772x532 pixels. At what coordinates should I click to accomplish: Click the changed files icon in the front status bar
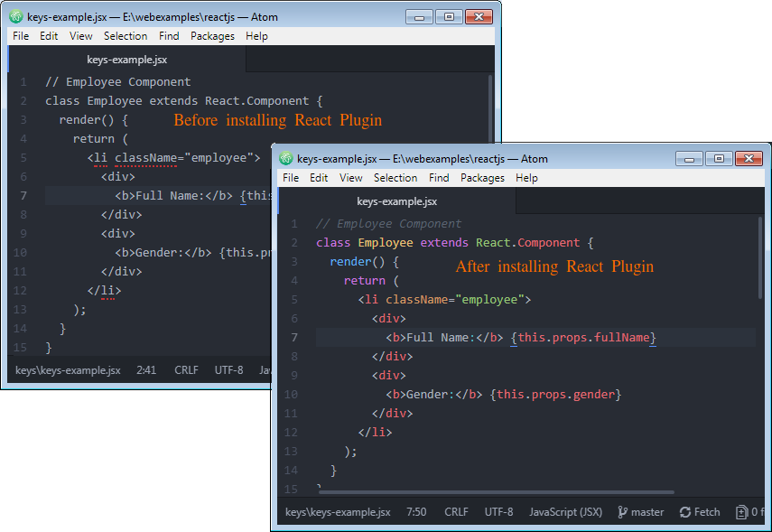[741, 512]
